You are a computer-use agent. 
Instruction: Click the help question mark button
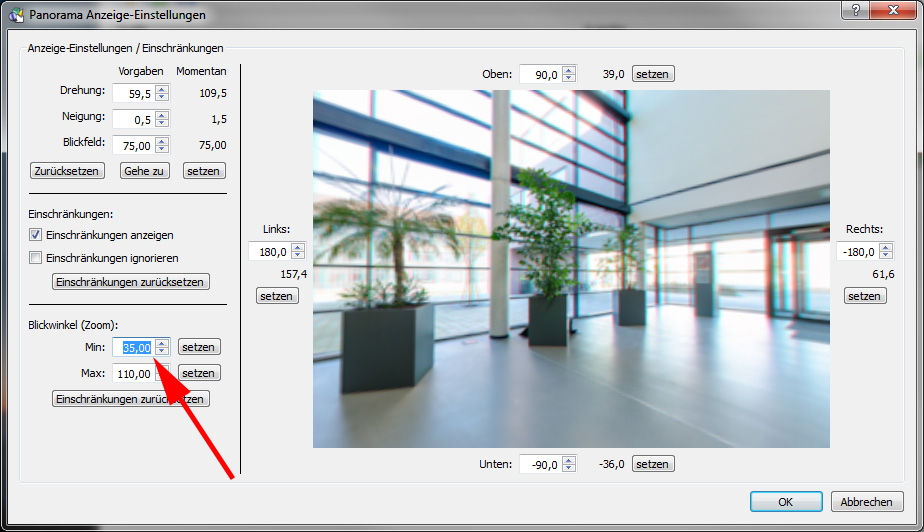[854, 10]
